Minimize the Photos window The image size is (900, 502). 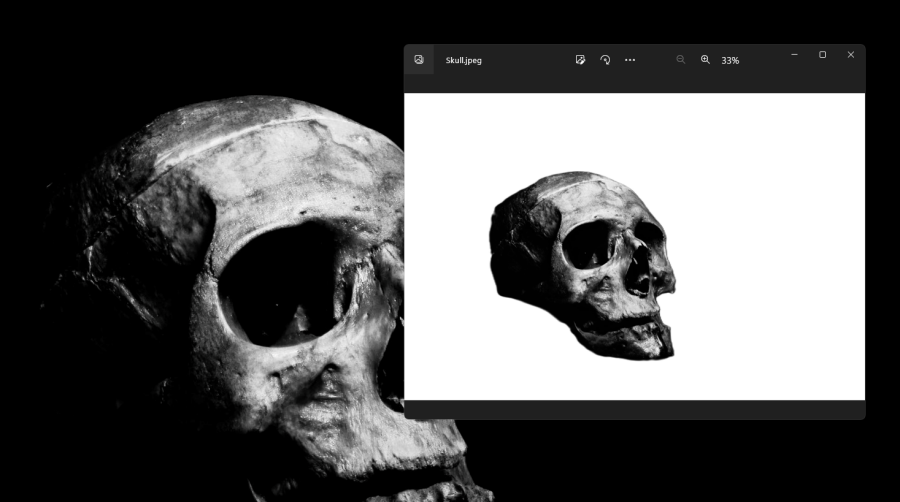click(x=795, y=55)
